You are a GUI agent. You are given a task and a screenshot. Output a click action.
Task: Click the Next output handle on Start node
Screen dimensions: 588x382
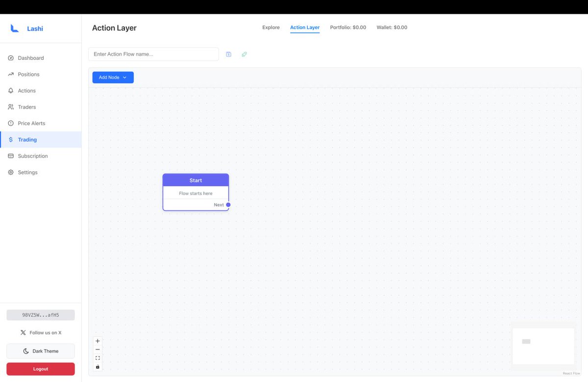228,205
